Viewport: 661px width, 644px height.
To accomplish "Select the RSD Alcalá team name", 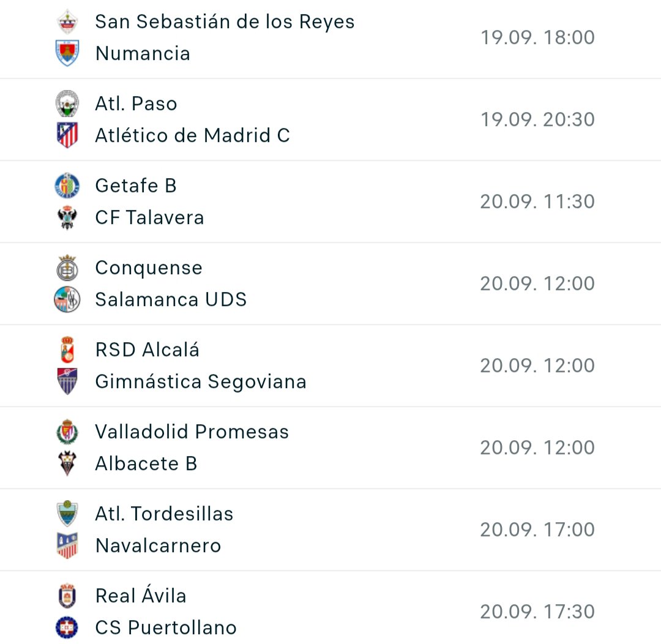I will coord(147,350).
